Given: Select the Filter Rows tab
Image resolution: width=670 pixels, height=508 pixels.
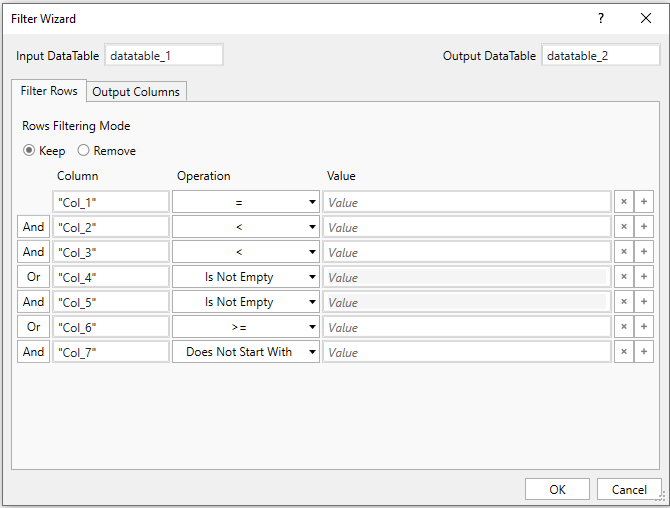Looking at the screenshot, I should tap(49, 91).
